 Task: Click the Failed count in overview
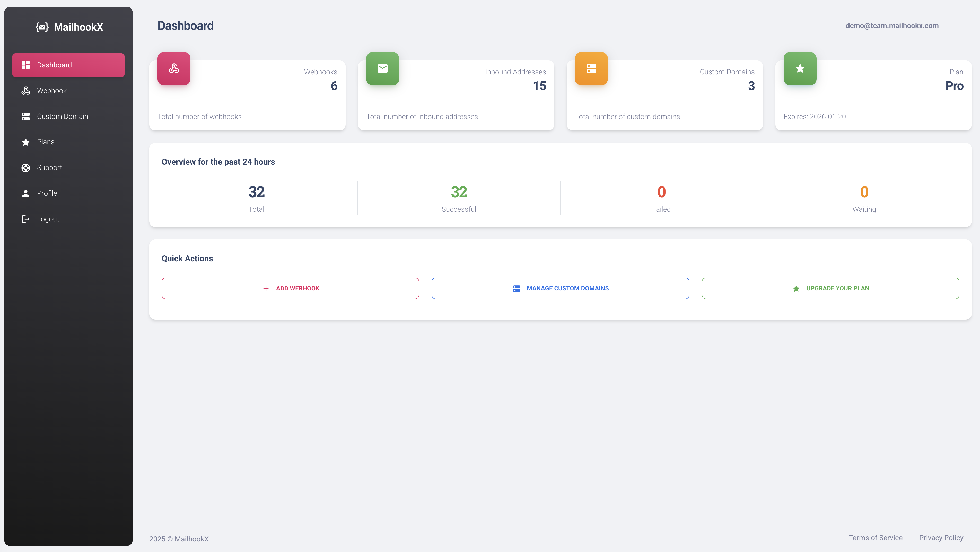click(x=661, y=192)
